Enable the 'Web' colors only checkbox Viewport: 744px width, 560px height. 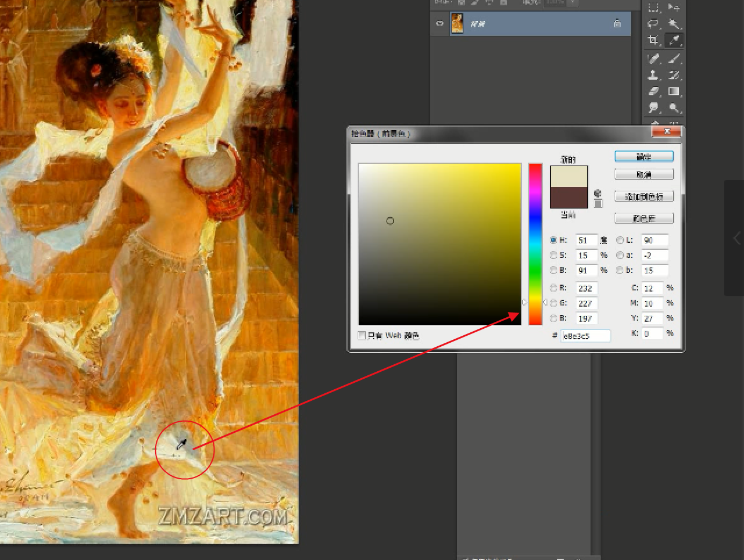click(362, 336)
